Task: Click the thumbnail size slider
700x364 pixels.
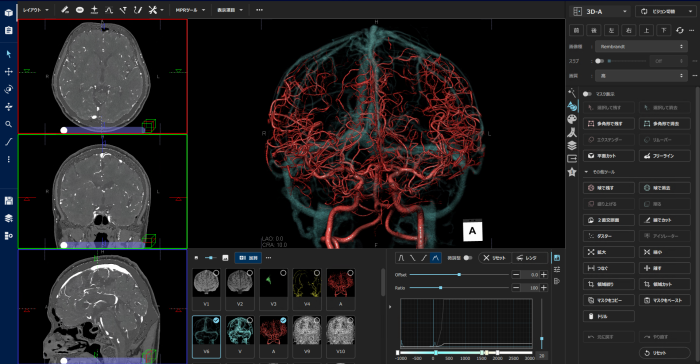Action: [x=210, y=258]
